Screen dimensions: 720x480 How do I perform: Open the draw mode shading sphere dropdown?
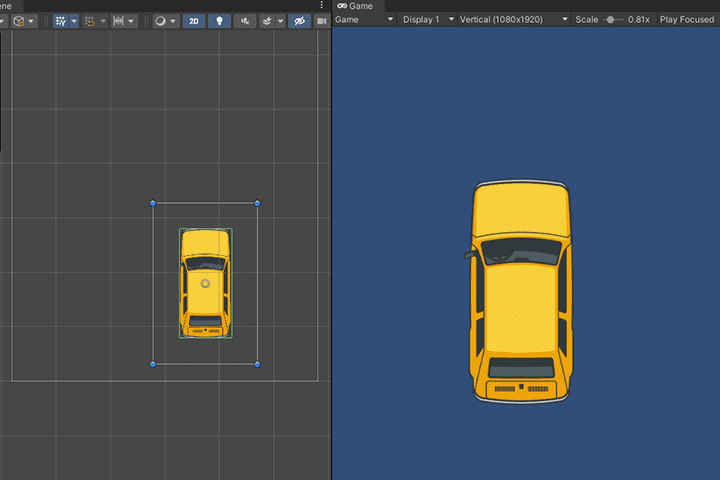coord(165,21)
